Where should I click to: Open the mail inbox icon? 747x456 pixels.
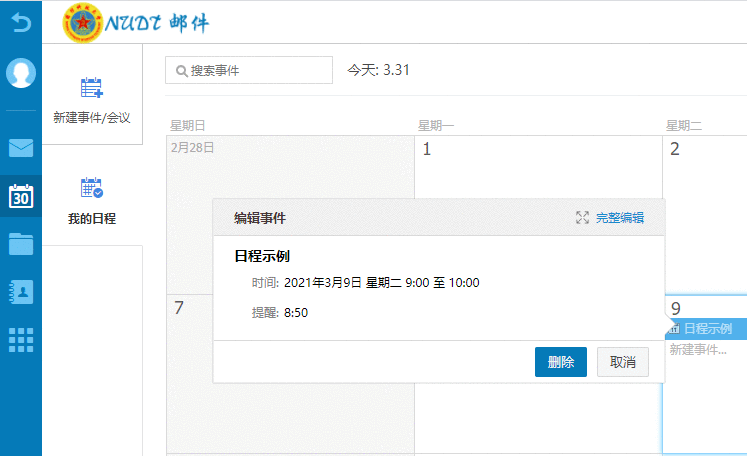coord(21,148)
